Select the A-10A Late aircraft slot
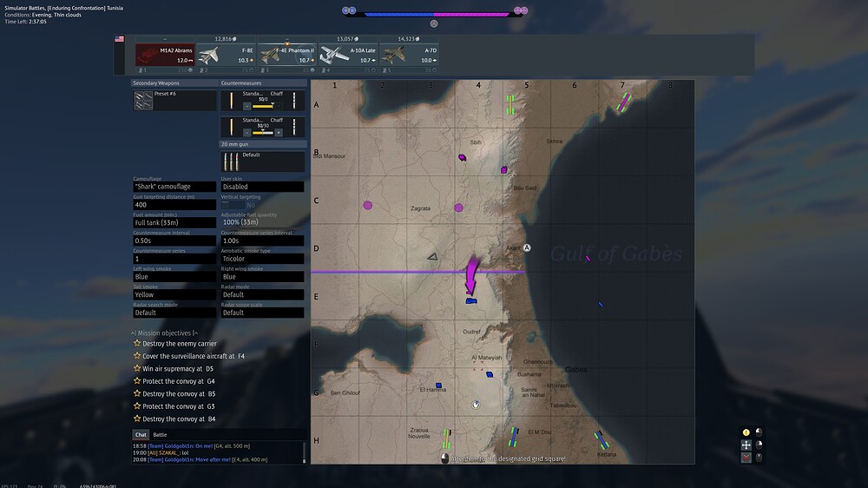 [347, 55]
